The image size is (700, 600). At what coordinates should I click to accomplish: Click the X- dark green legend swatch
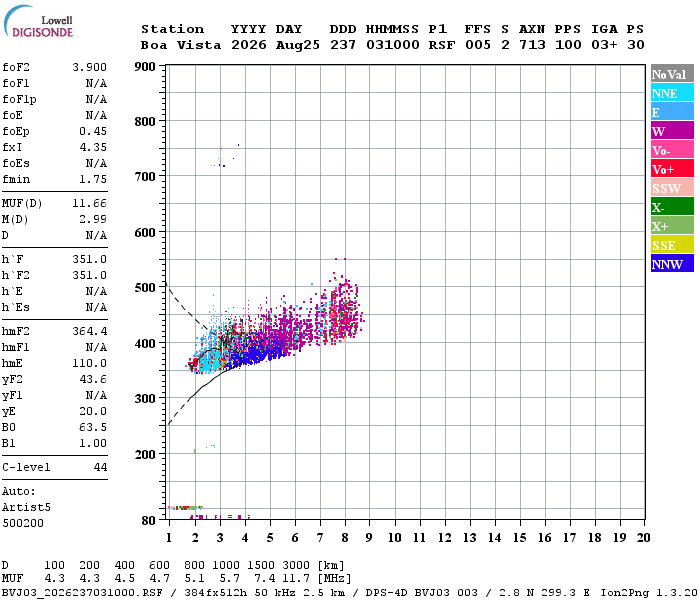point(672,207)
